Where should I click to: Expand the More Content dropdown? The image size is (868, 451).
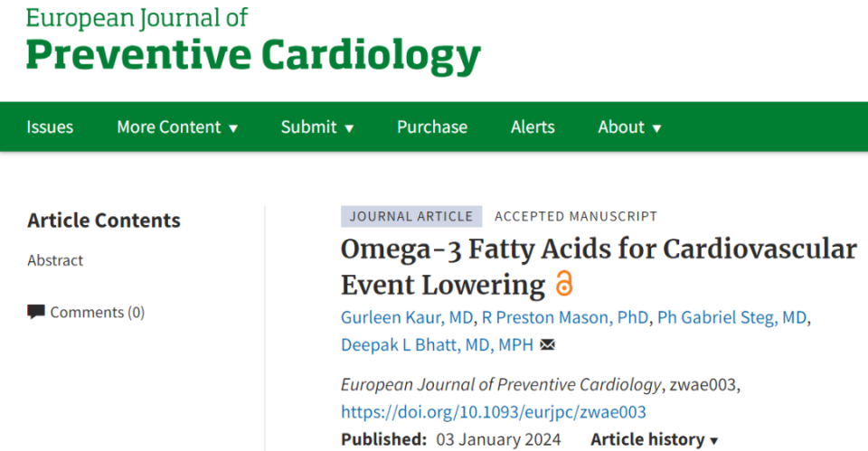[177, 127]
